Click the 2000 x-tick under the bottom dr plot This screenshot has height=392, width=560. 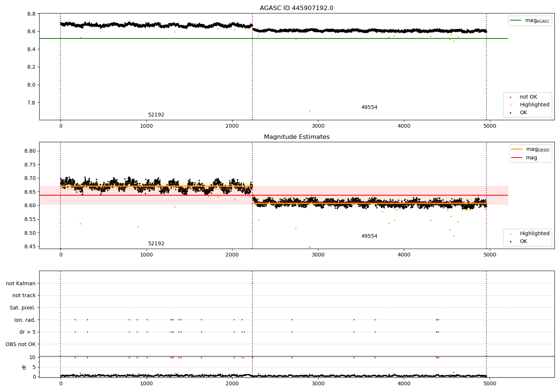(232, 384)
